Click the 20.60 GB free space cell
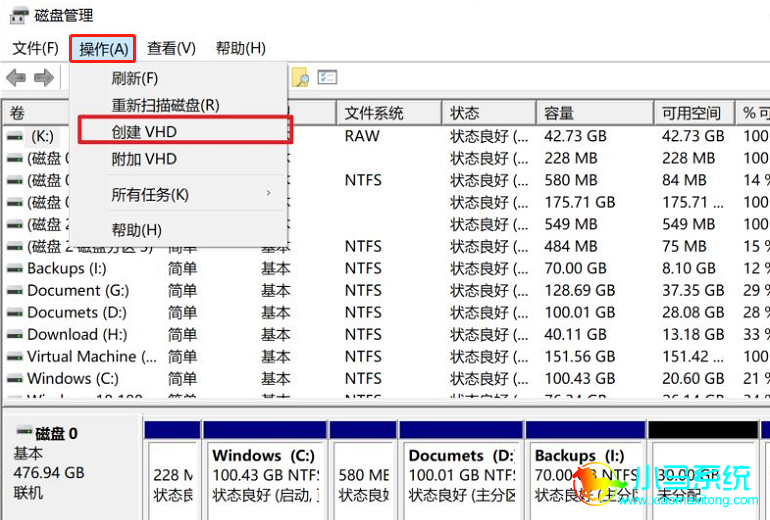 693,379
